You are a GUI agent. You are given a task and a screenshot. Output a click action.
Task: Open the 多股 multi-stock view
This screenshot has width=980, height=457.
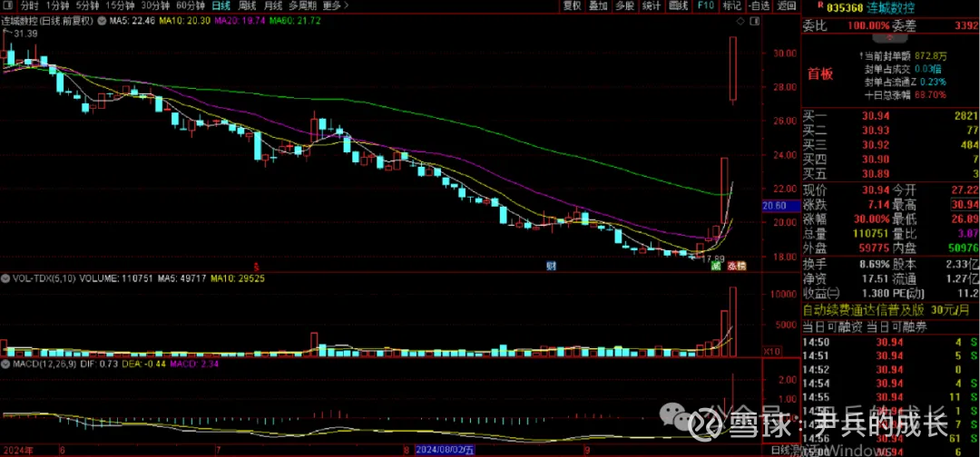[624, 6]
